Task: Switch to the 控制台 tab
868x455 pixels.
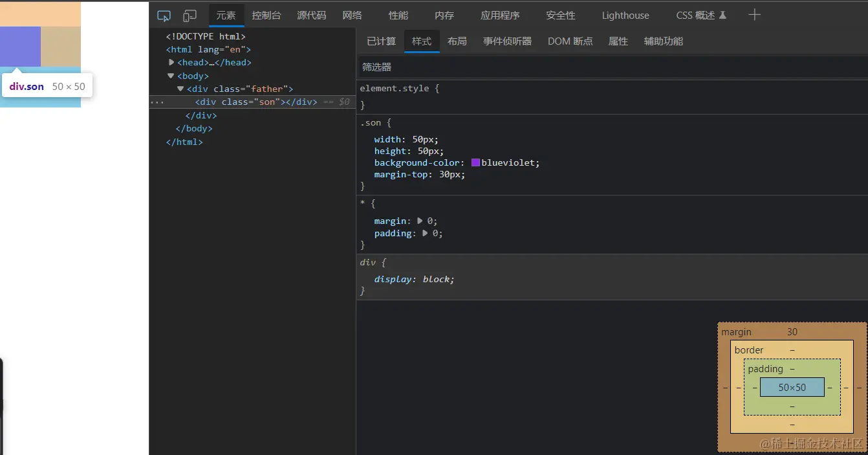Action: click(x=266, y=16)
